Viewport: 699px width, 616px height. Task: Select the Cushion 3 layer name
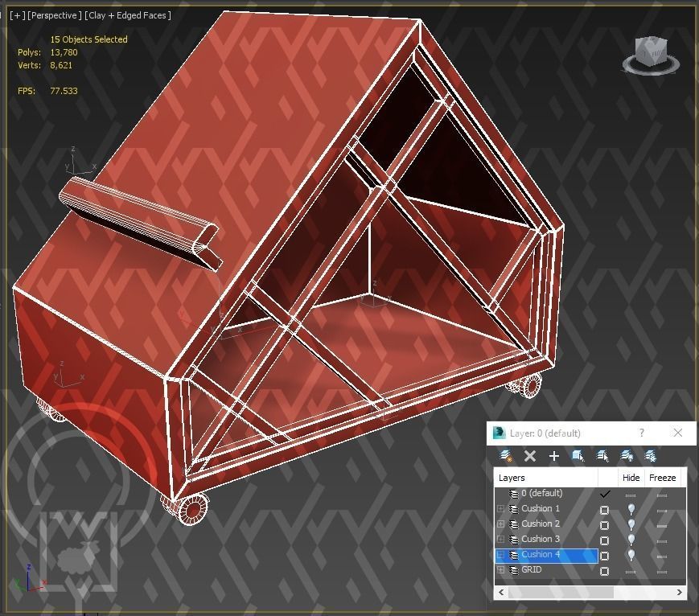point(541,539)
